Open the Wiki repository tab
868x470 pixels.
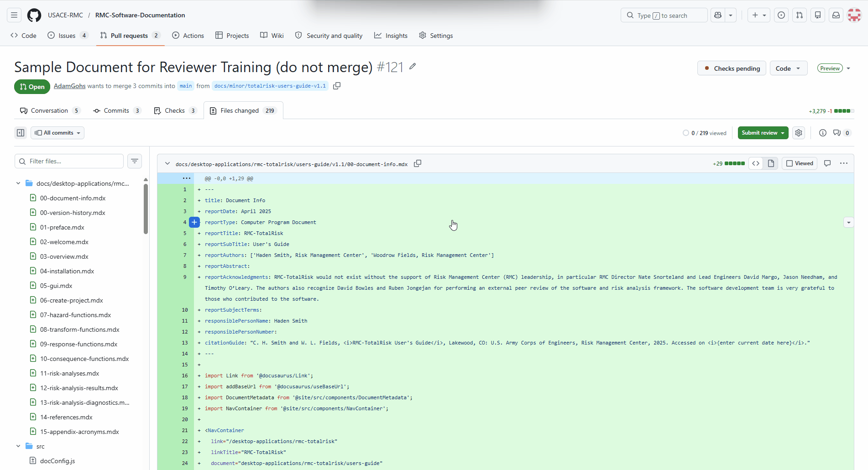click(272, 36)
